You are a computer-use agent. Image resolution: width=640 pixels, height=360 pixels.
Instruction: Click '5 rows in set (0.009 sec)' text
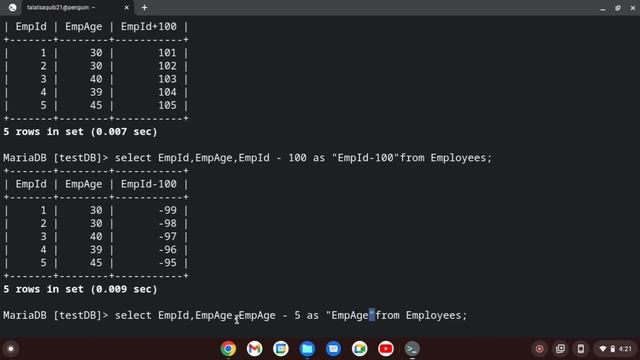click(x=80, y=289)
